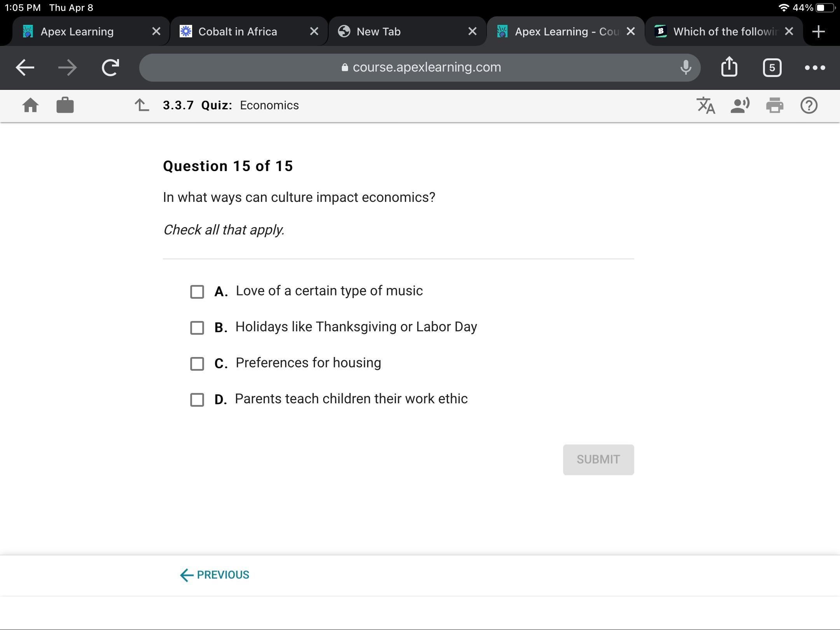Tick option D about work ethic

point(197,400)
